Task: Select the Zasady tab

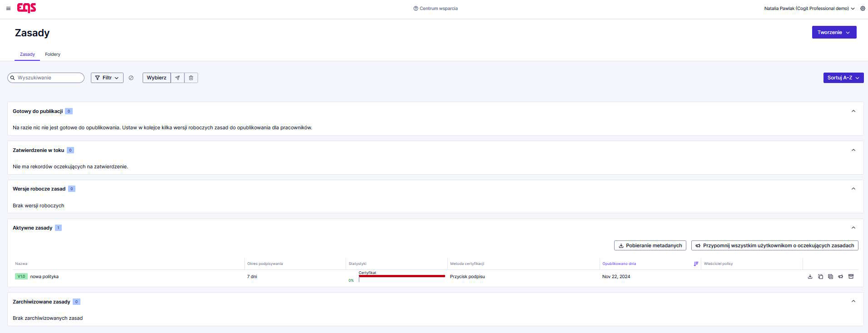Action: pos(27,54)
